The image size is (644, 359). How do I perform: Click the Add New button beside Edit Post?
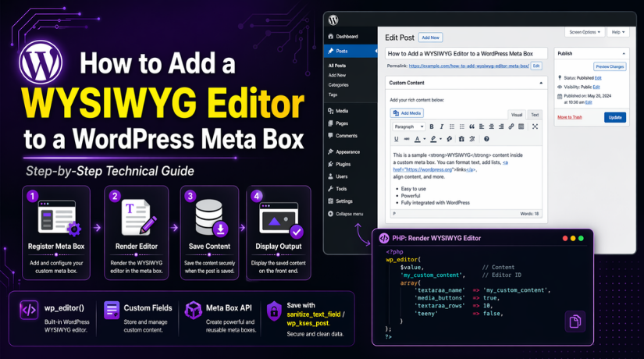click(x=430, y=37)
